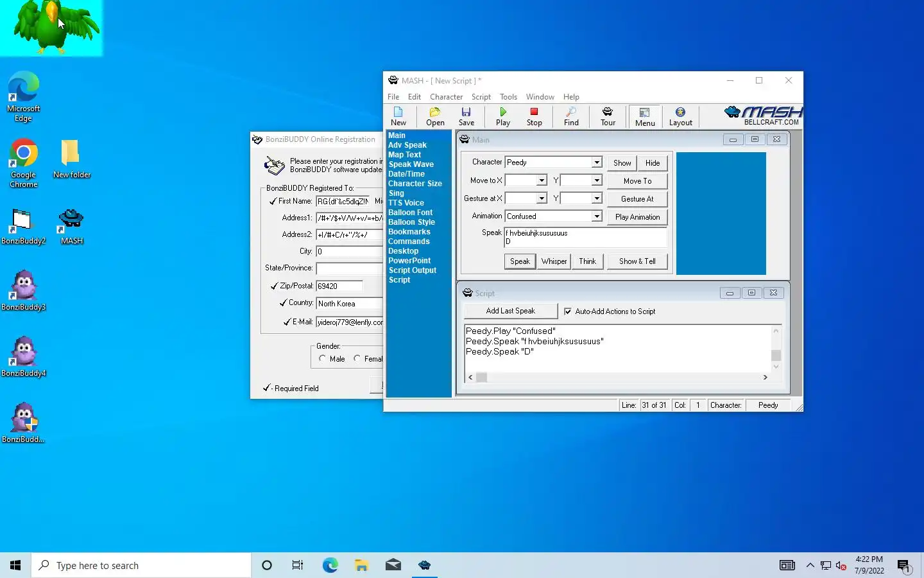Image resolution: width=924 pixels, height=578 pixels.
Task: Open Microsoft Edge desktop shortcut
Action: [24, 97]
